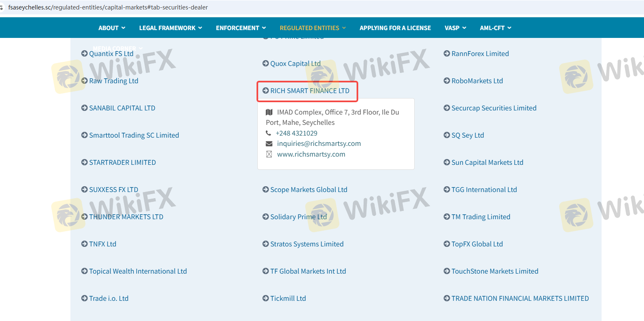
Task: Open the TRADE NATION FINANCIAL MARKETS LIMITED entry
Action: coord(520,298)
